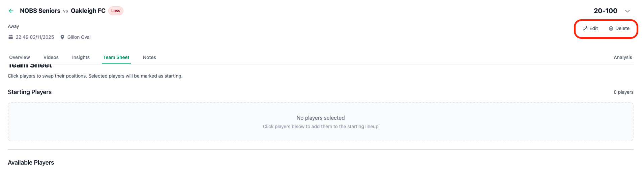
Task: Click the red Loss badge
Action: coord(116,11)
